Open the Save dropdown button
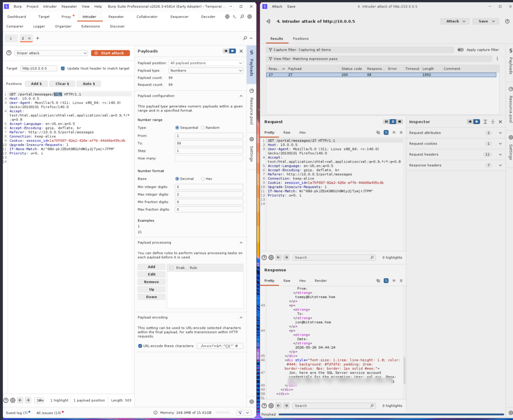Viewport: 513px width, 420px height. click(x=486, y=21)
